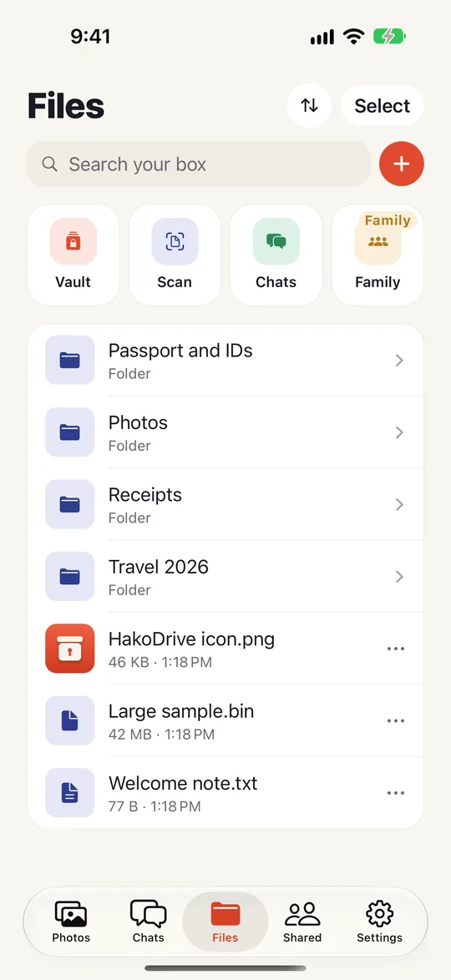Expand Travel 2026 folder chevron
Viewport: 451px width, 980px height.
pos(399,577)
